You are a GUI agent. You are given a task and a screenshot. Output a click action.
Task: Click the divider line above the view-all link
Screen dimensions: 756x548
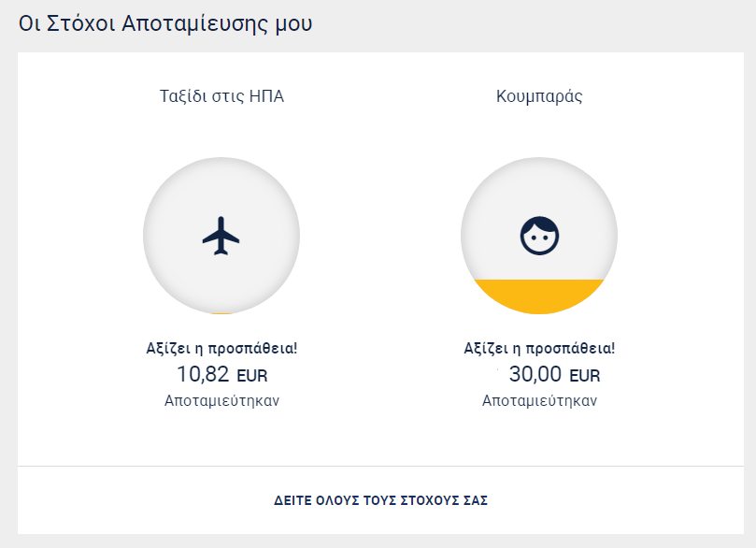tap(381, 466)
